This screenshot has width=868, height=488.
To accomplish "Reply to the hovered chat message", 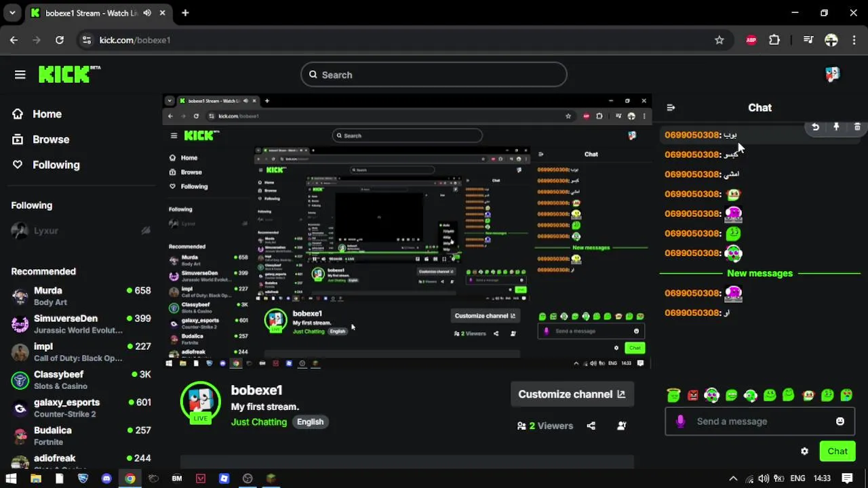I will (x=815, y=127).
